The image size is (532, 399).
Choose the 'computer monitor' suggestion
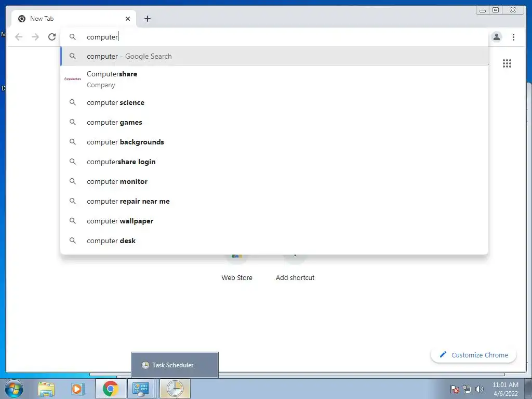274,181
